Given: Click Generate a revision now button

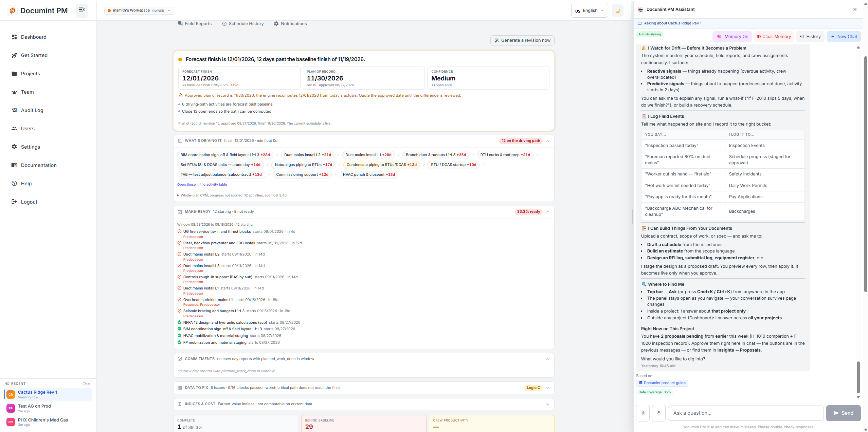Looking at the screenshot, I should click(x=522, y=40).
